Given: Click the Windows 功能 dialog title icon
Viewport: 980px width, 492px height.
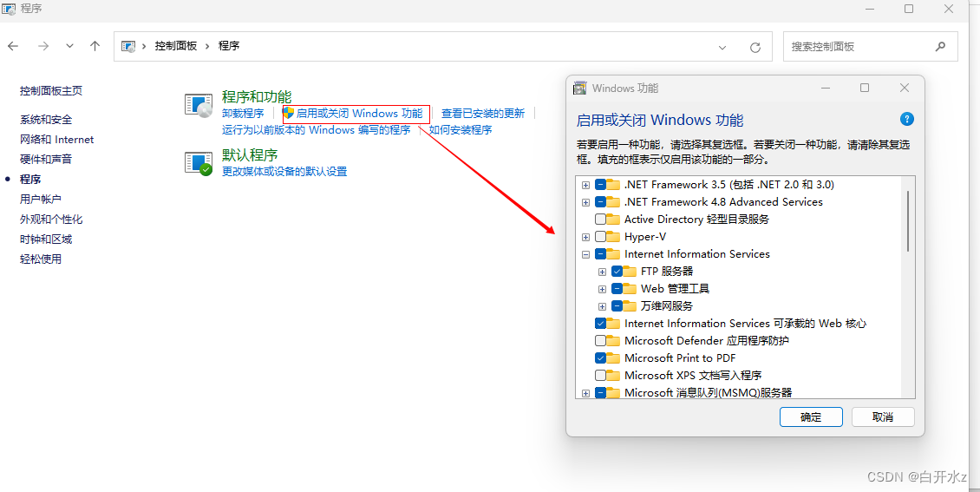Looking at the screenshot, I should pos(580,89).
